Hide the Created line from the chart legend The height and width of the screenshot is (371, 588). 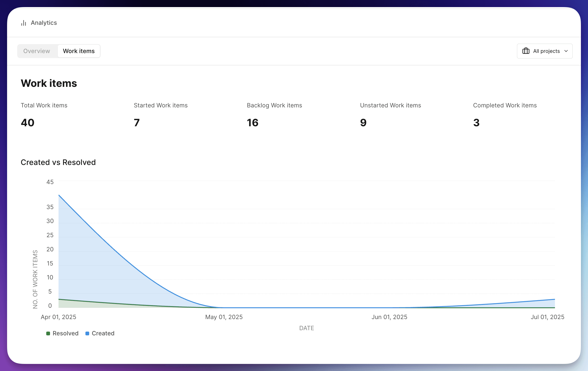100,333
